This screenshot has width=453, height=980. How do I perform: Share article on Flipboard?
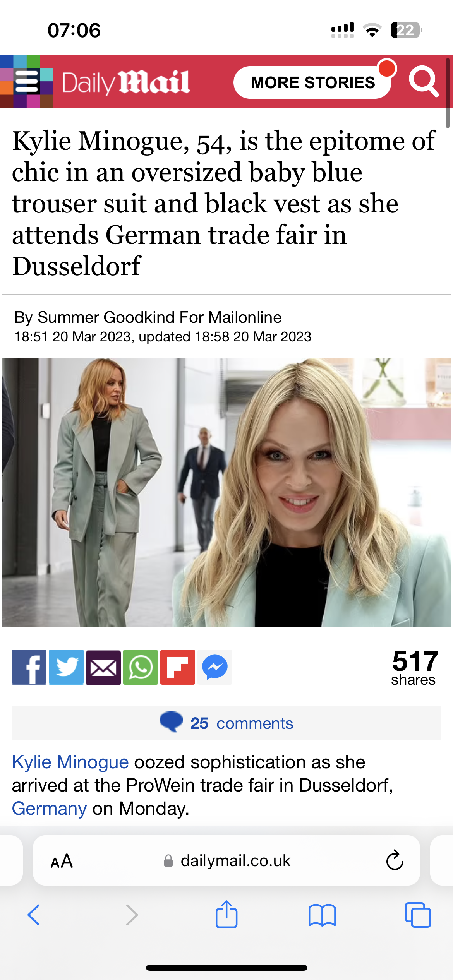pyautogui.click(x=178, y=667)
